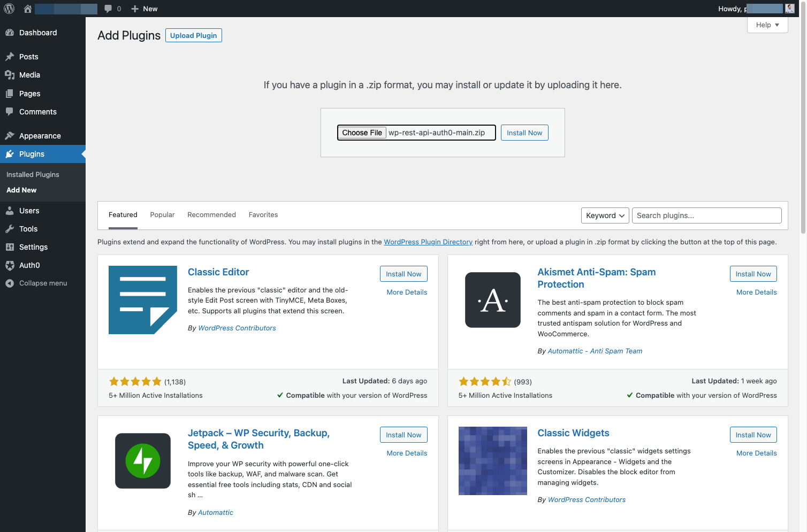Switch to the Recommended tab
The height and width of the screenshot is (532, 807).
tap(211, 215)
